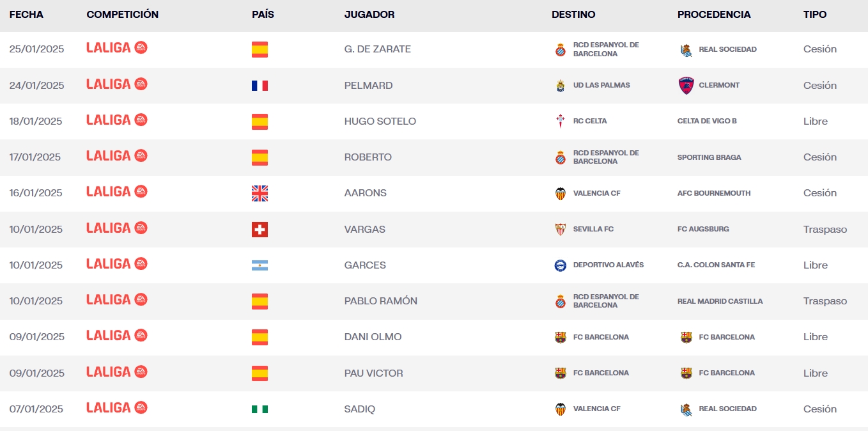
Task: Click the TIPO column header
Action: tap(815, 15)
